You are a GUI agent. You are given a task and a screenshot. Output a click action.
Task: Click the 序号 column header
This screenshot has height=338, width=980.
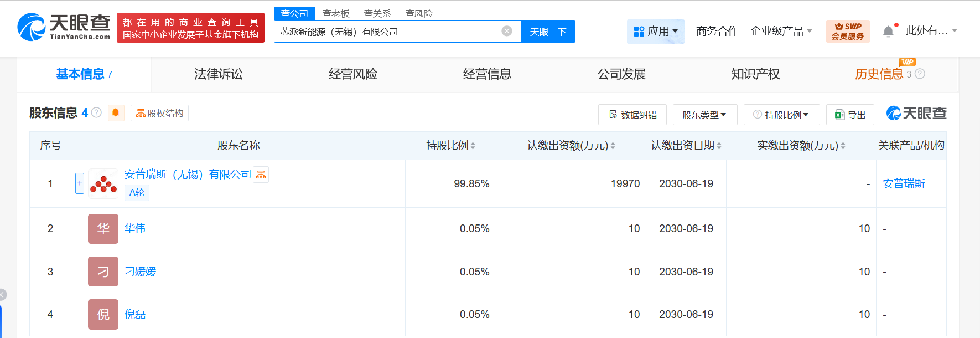coord(50,146)
